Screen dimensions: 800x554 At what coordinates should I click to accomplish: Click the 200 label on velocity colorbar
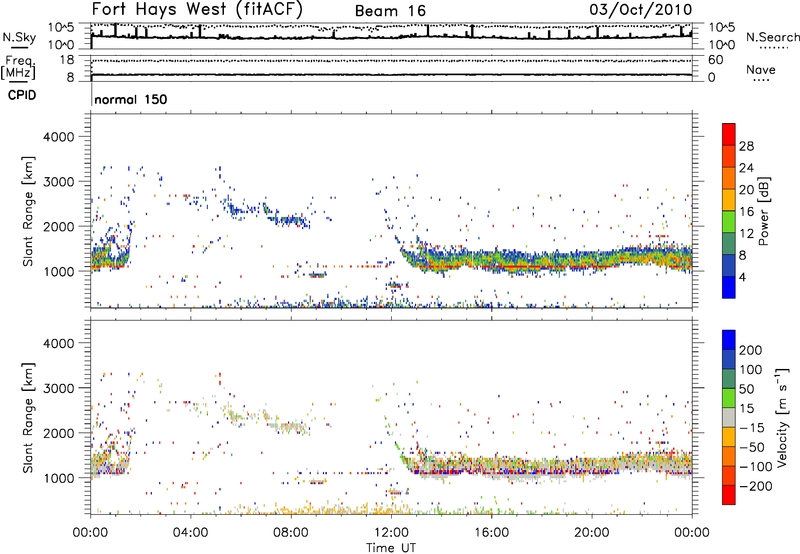(x=751, y=350)
